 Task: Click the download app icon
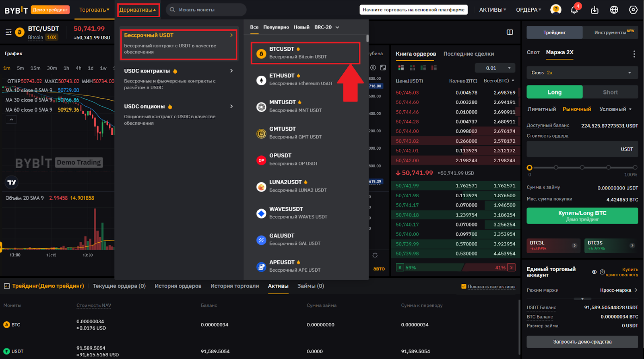(594, 10)
